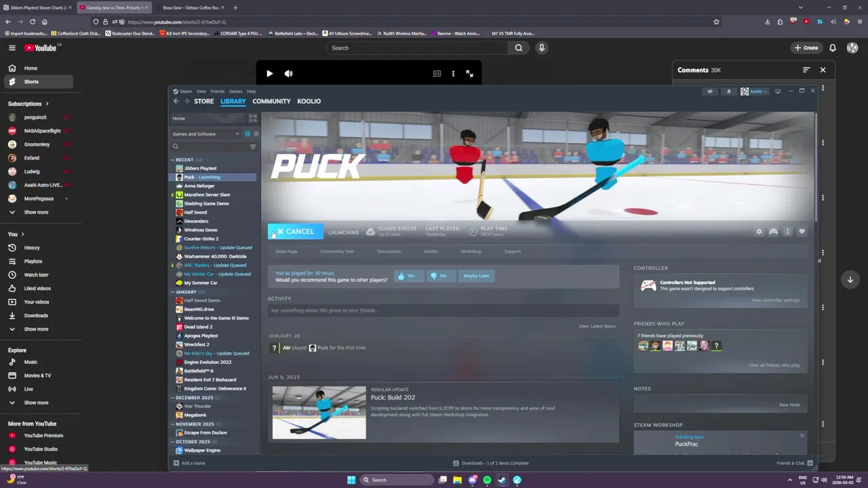Click YouTube search magnifier button
The height and width of the screenshot is (488, 868).
point(518,48)
